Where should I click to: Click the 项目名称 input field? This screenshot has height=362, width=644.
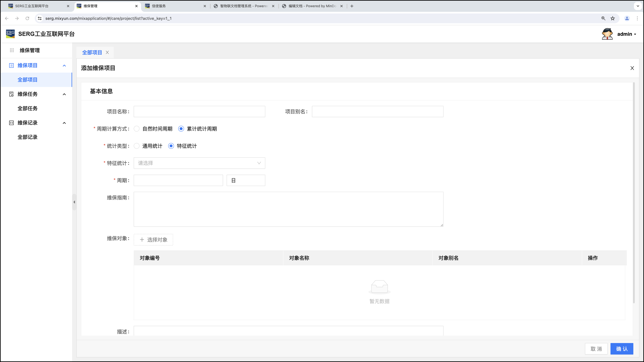click(x=199, y=112)
